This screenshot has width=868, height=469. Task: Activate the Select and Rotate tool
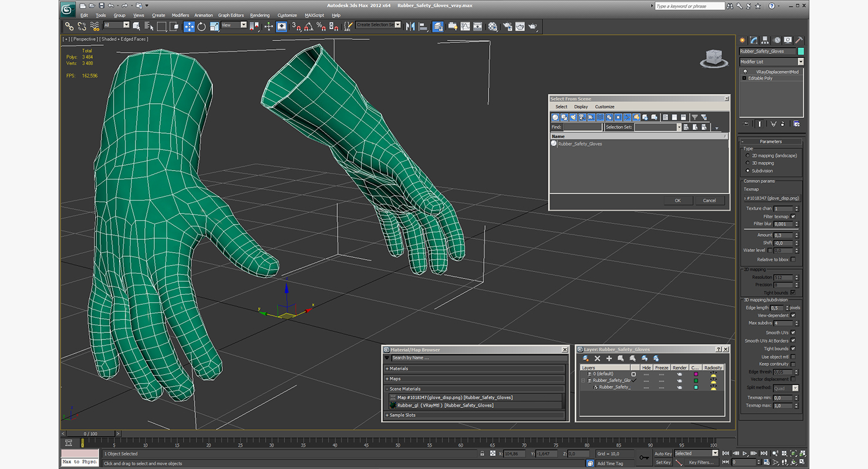pos(202,26)
